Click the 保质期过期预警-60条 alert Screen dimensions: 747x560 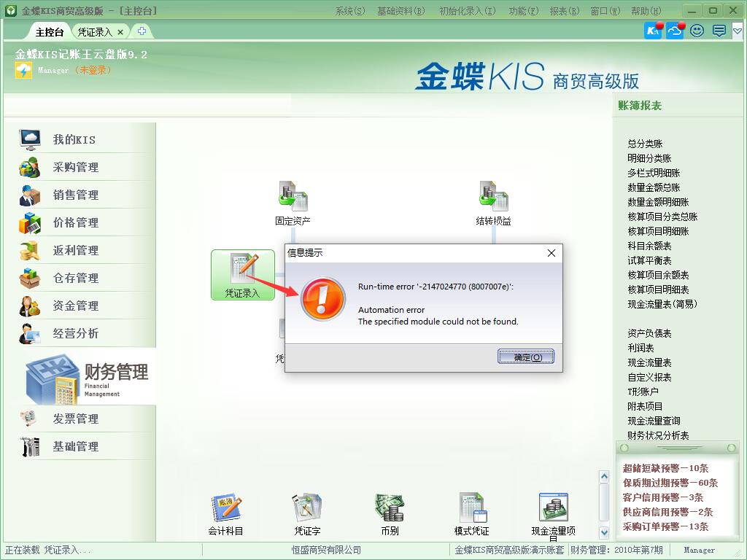click(670, 483)
